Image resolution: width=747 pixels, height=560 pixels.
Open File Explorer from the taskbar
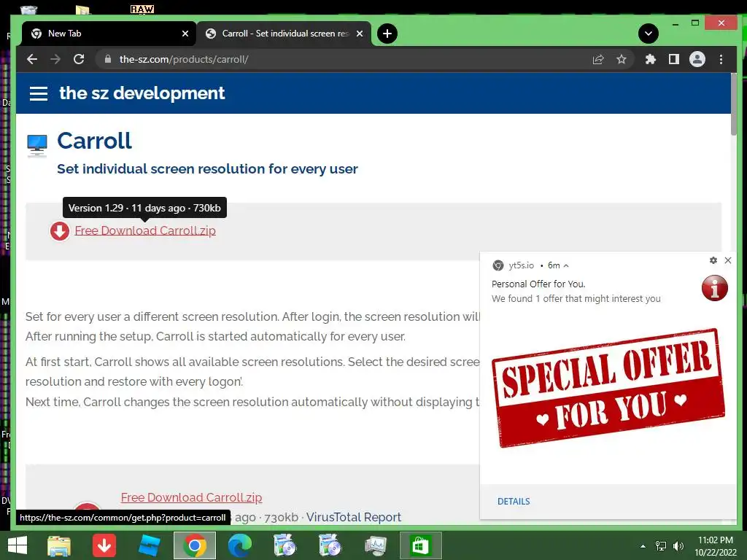coord(59,545)
